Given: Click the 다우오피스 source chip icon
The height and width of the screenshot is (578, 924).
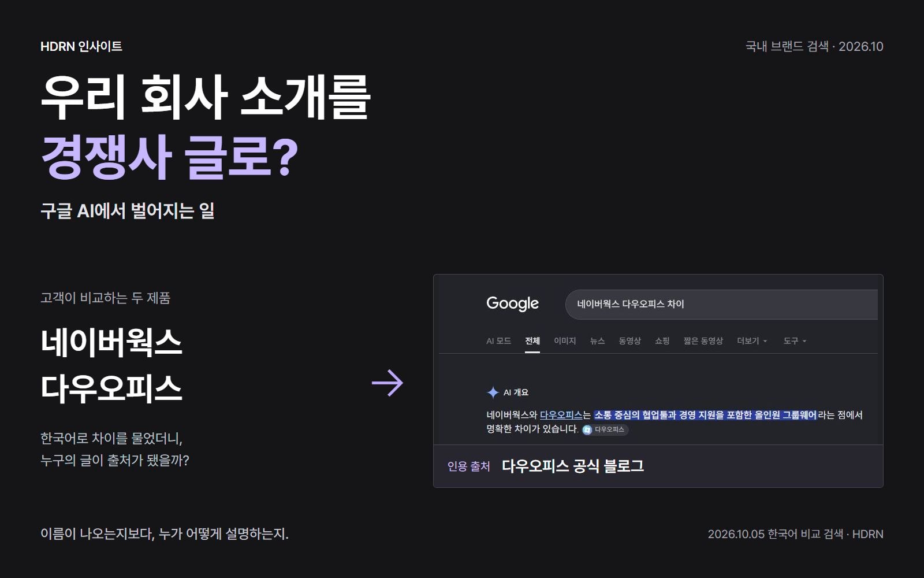Looking at the screenshot, I should 587,429.
